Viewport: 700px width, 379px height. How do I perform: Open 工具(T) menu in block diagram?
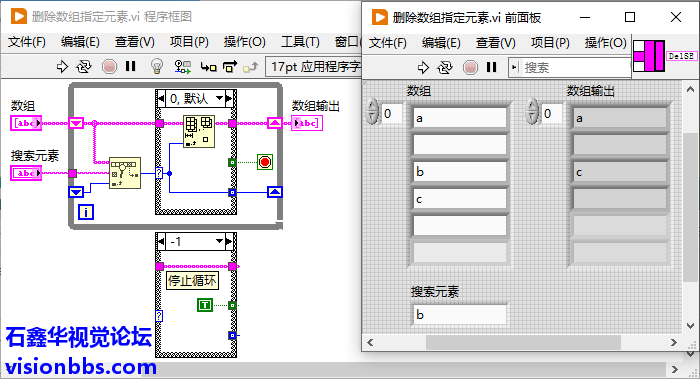[300, 42]
